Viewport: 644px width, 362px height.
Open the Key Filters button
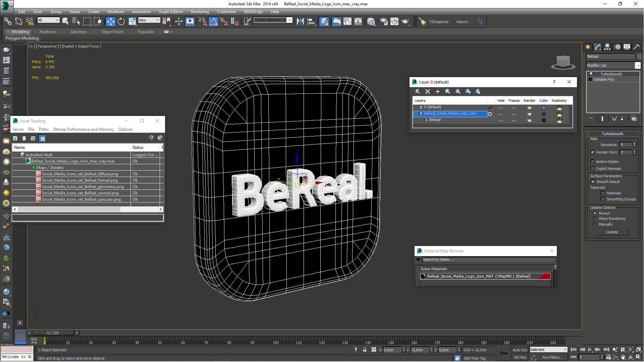pos(552,357)
